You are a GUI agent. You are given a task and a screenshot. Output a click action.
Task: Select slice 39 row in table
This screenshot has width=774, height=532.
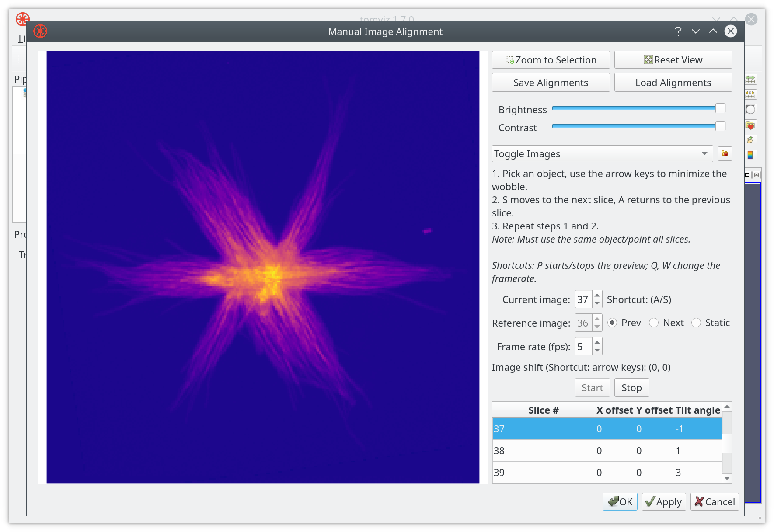pyautogui.click(x=607, y=473)
